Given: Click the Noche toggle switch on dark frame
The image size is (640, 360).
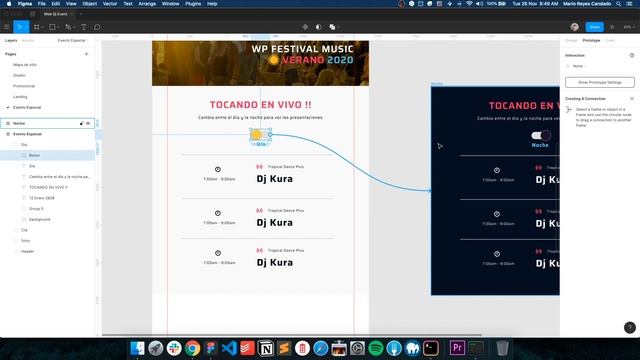Looking at the screenshot, I should click(541, 135).
